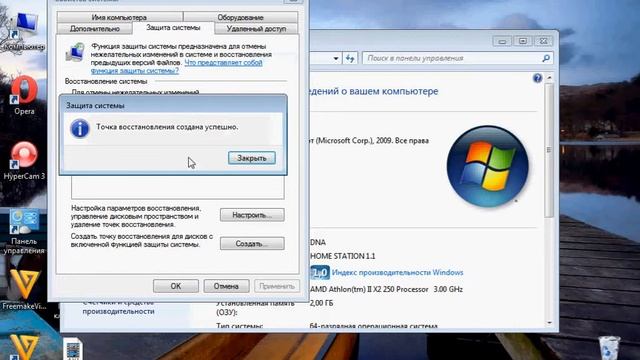This screenshot has width=640, height=360.
Task: Open Счетчики и средства производительности link
Action: 118,307
